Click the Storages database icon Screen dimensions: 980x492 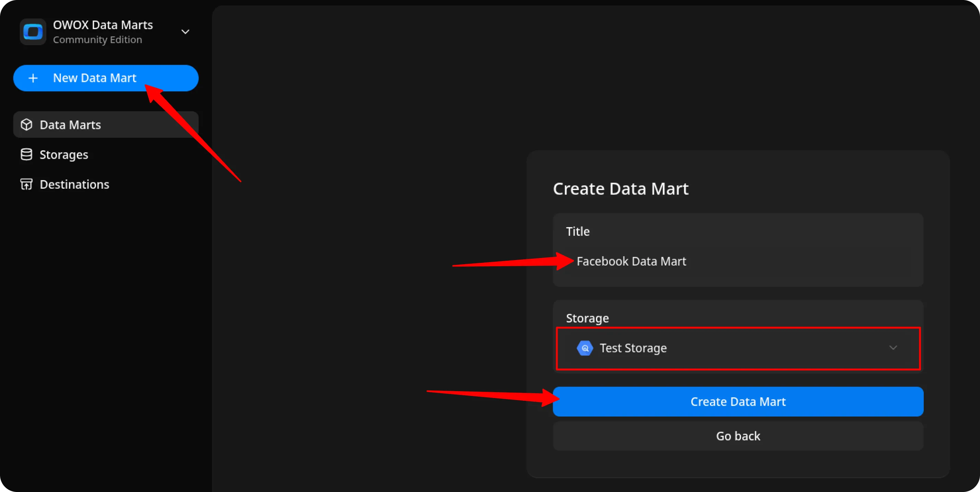coord(26,154)
